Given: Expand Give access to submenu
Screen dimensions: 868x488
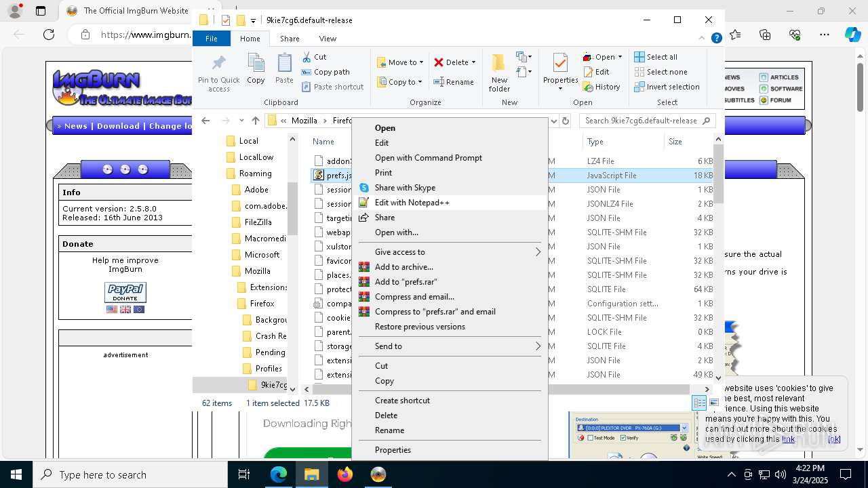Looking at the screenshot, I should [x=450, y=252].
